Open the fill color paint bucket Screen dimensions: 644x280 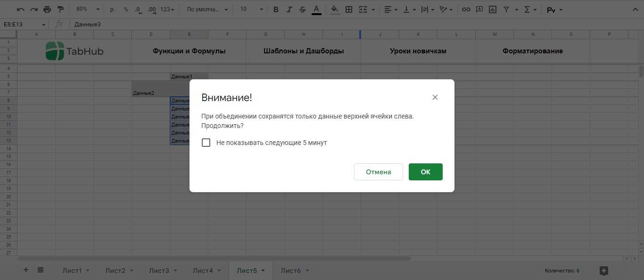click(x=335, y=9)
